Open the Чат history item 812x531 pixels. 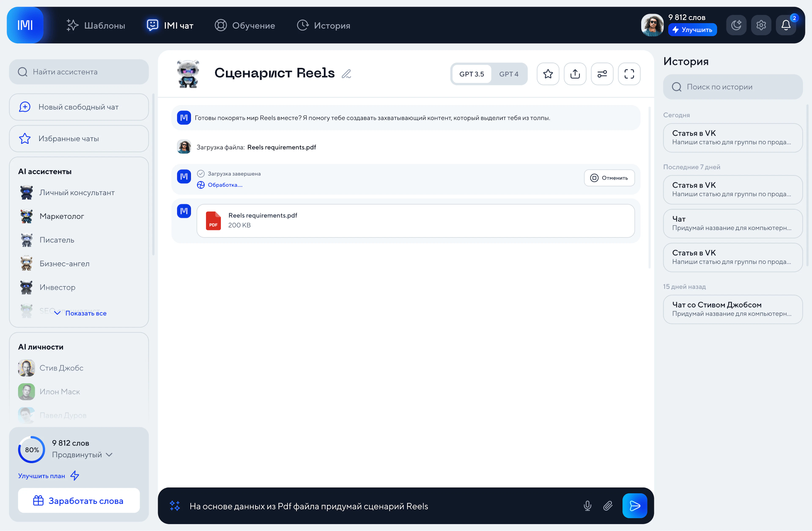click(x=732, y=223)
